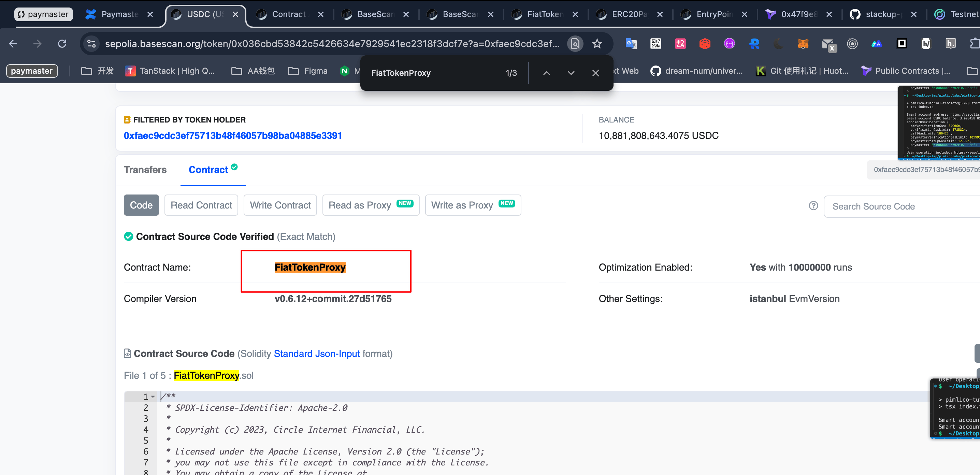Click the terminal thumbnail at top right
The image size is (980, 475).
tap(939, 123)
